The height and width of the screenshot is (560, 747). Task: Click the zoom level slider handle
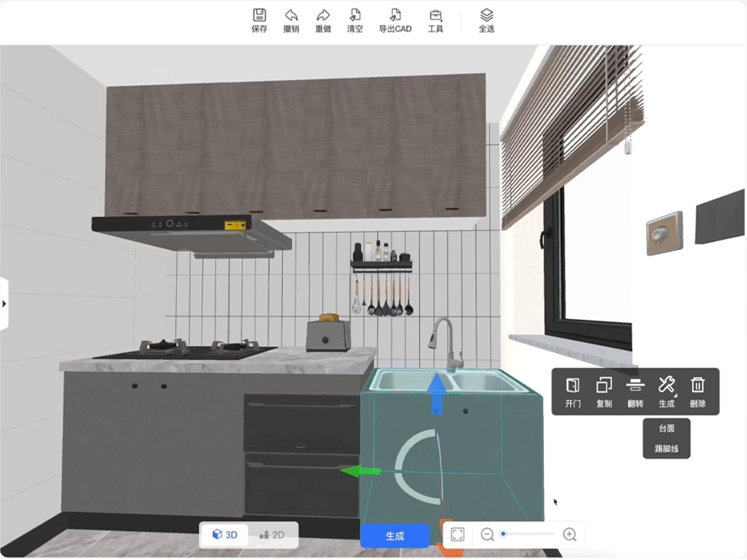pyautogui.click(x=503, y=533)
